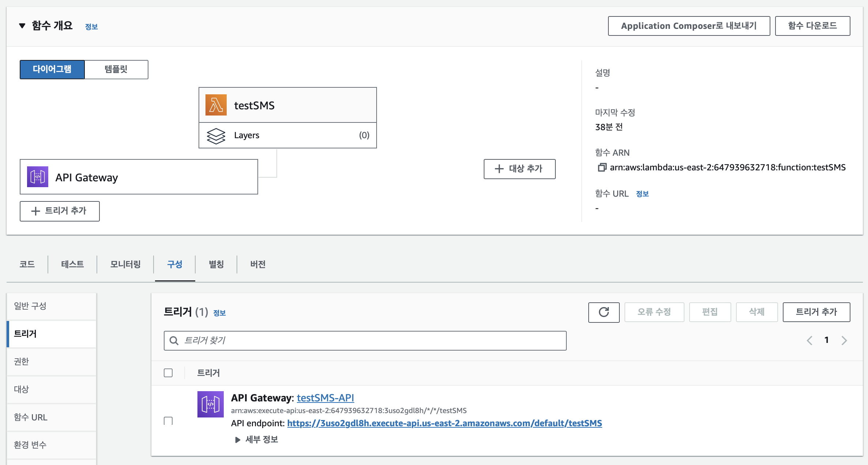Refresh the triggers list

(x=604, y=312)
